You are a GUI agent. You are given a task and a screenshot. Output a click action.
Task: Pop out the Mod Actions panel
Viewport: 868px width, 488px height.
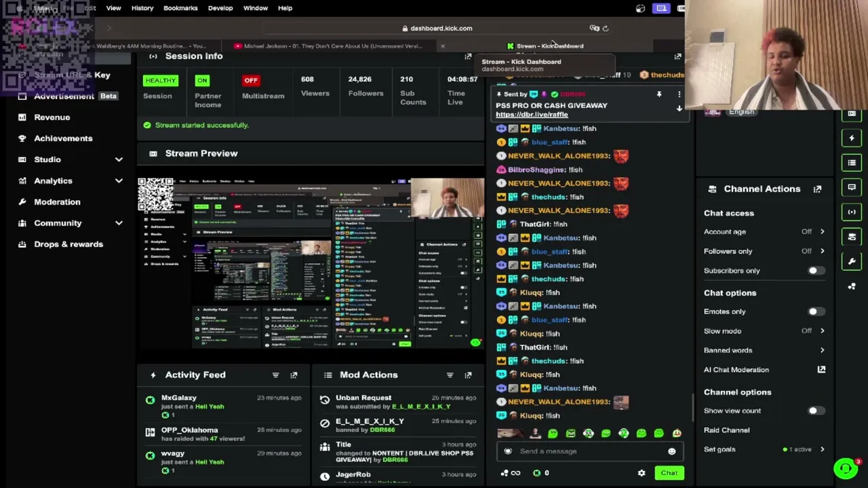468,375
